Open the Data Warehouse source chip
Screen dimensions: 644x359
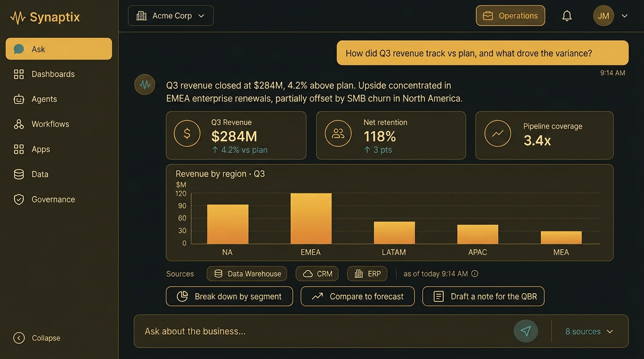click(247, 273)
